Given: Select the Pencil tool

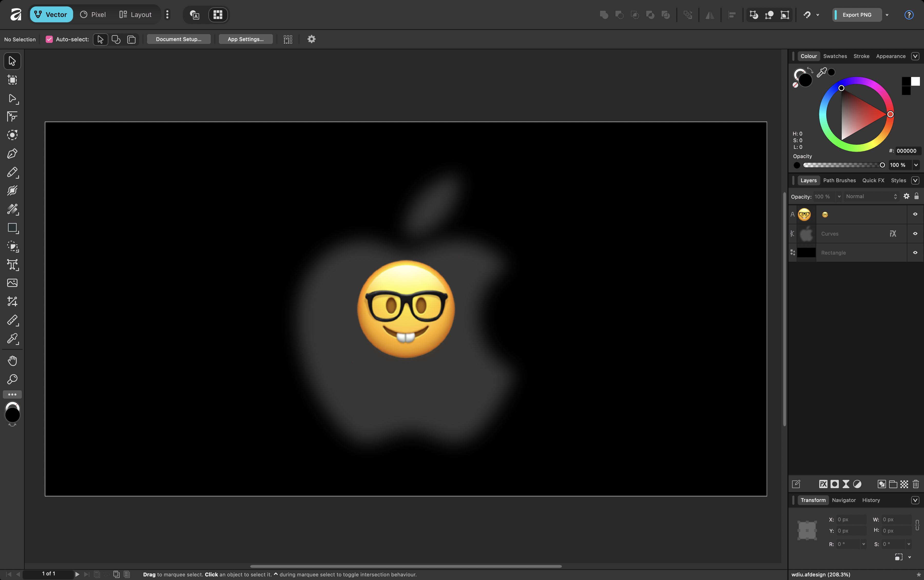Looking at the screenshot, I should [x=12, y=172].
